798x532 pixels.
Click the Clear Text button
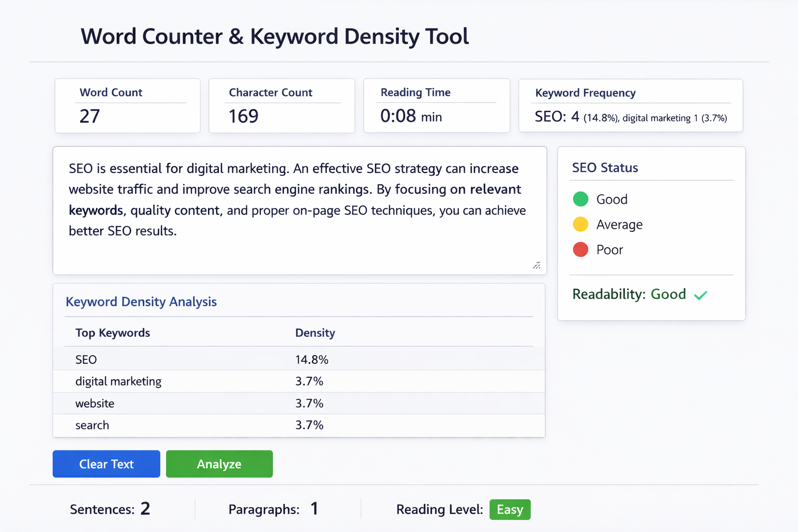tap(106, 464)
